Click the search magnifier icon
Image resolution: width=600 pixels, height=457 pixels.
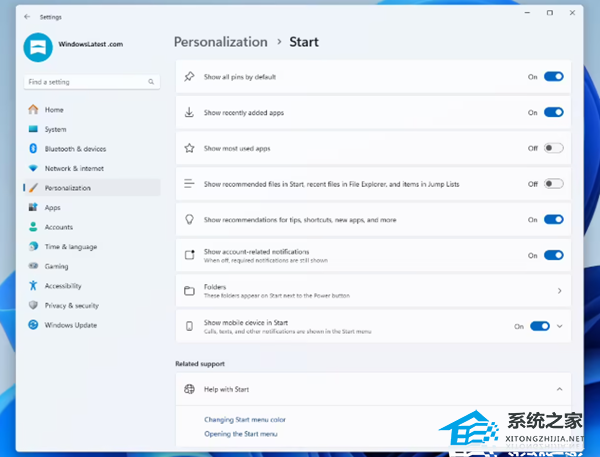[151, 82]
